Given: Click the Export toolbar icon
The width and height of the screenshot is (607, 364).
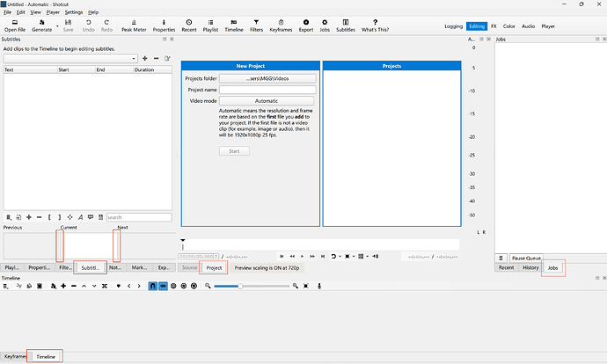Looking at the screenshot, I should [x=306, y=25].
